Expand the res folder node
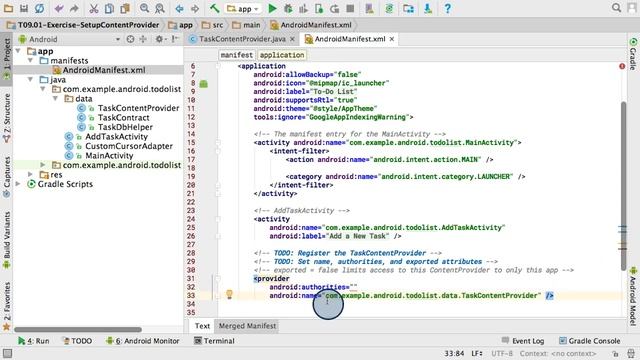 [x=31, y=175]
